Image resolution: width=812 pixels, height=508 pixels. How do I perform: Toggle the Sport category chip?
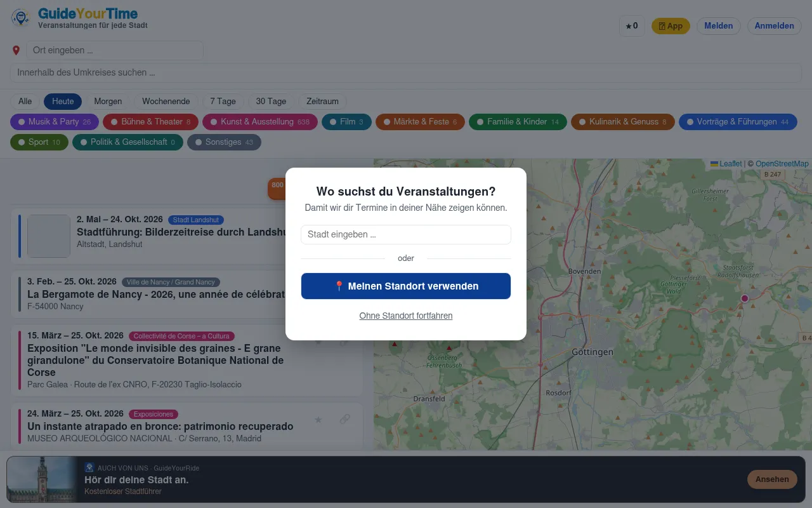click(x=39, y=142)
